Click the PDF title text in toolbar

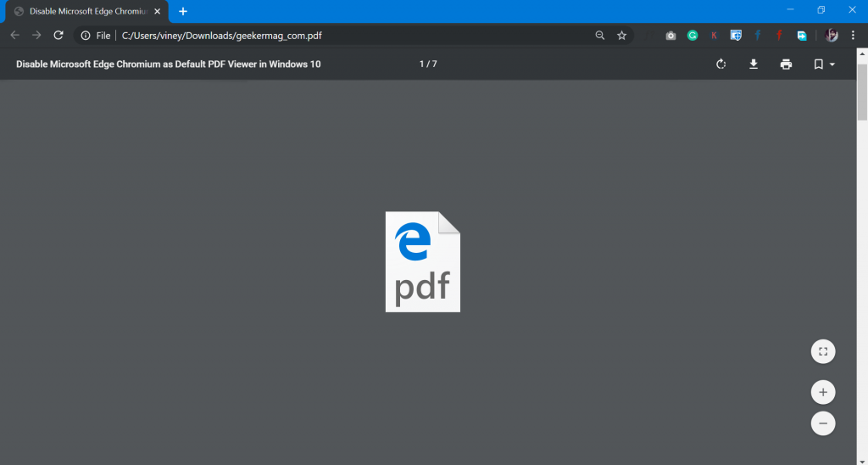coord(169,64)
